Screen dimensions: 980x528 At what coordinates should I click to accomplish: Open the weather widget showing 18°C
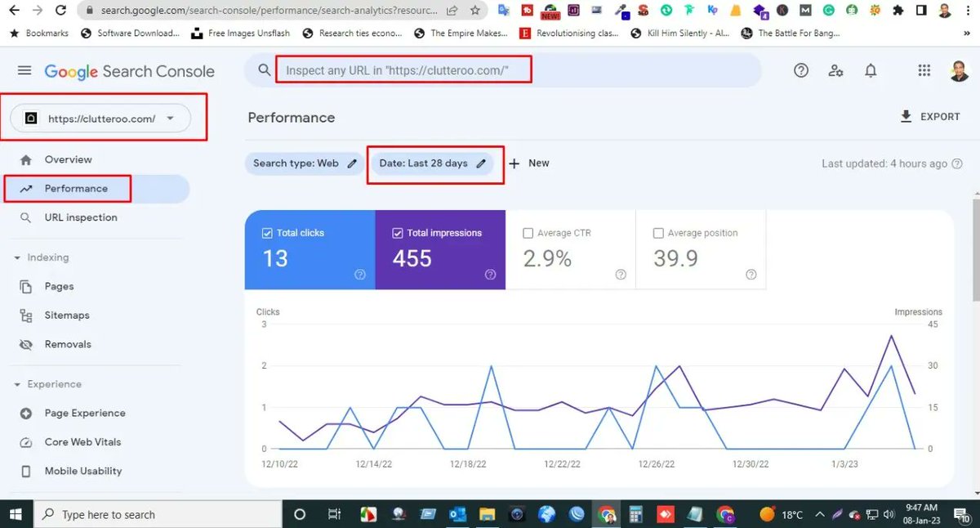pos(781,514)
